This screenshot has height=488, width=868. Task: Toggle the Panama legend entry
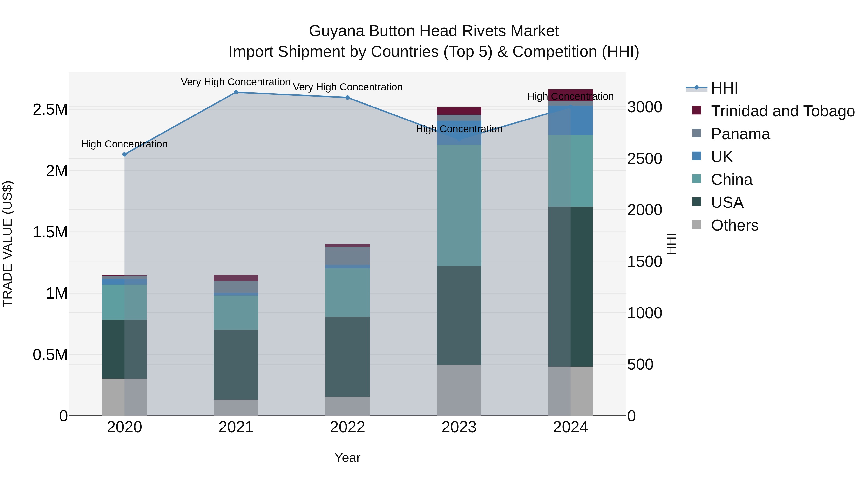[731, 134]
